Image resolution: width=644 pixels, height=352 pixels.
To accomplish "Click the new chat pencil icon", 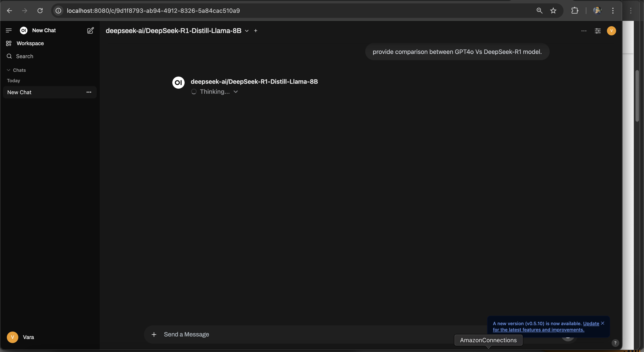I will (x=90, y=30).
